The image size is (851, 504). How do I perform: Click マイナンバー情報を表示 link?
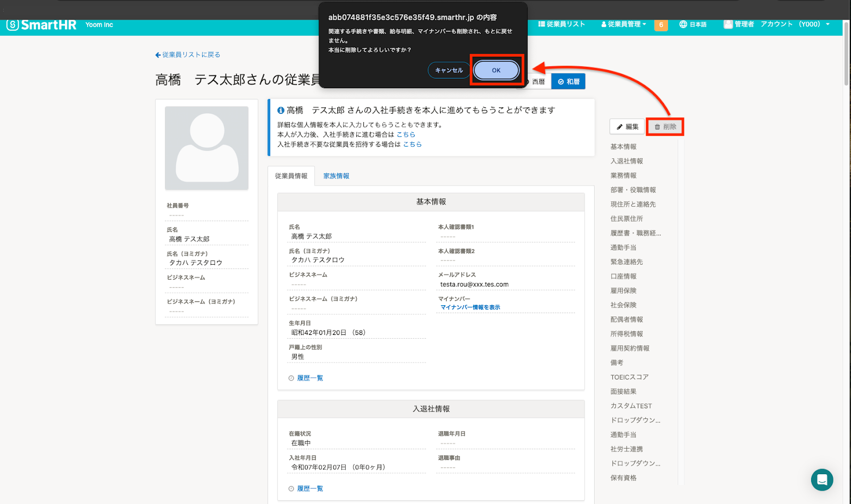pyautogui.click(x=470, y=307)
